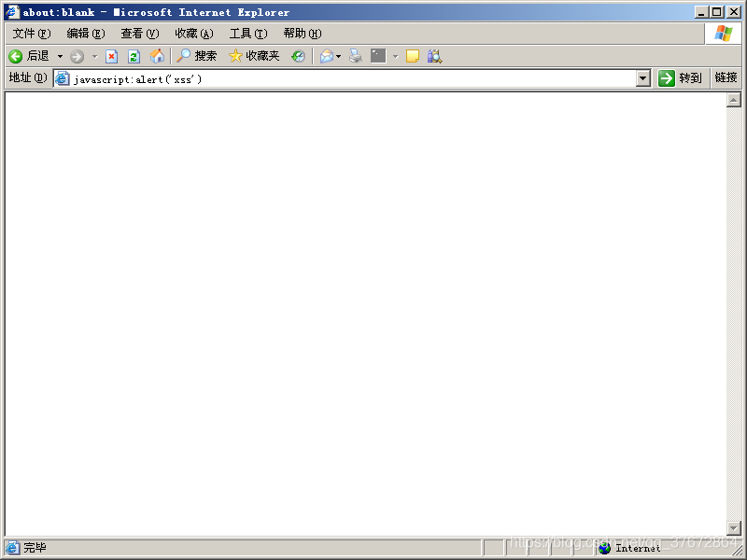747x560 pixels.
Task: Open the 文件(F) menu
Action: pyautogui.click(x=32, y=34)
